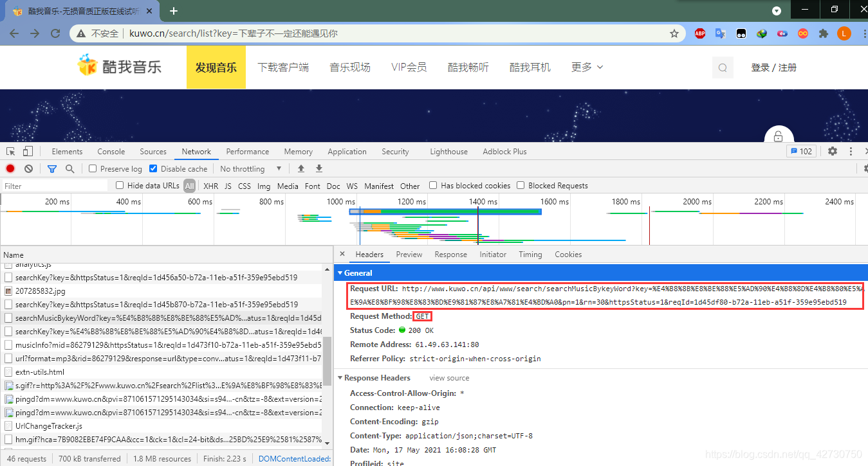Click the down arrow of request list scrollbar
Image resolution: width=868 pixels, height=466 pixels.
click(327, 444)
